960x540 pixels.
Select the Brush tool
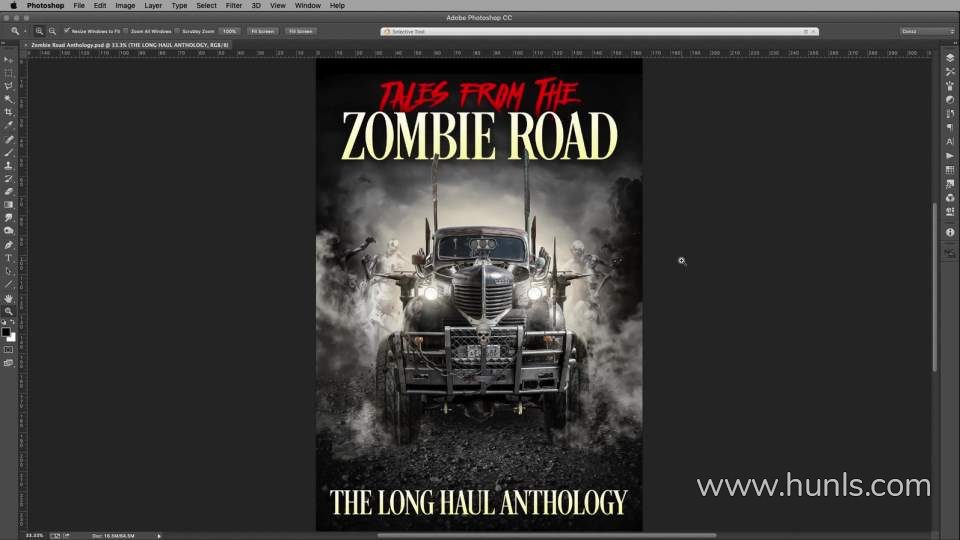(9, 152)
